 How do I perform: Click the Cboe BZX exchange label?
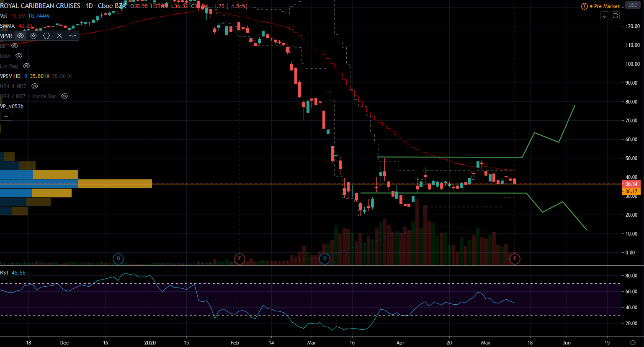tap(112, 6)
